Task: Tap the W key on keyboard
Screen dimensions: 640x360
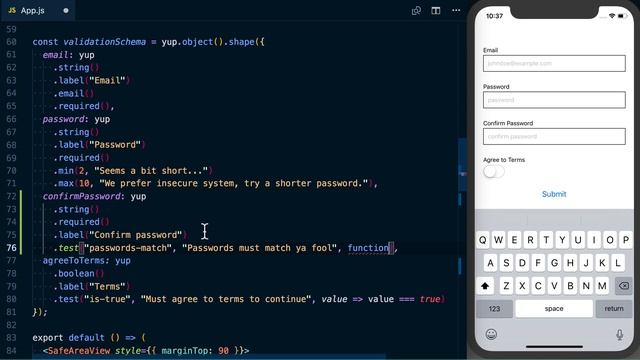Action: 498,240
